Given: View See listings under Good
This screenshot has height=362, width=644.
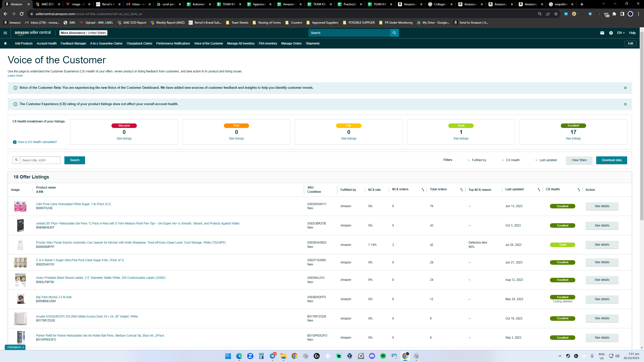Looking at the screenshot, I should click(461, 139).
